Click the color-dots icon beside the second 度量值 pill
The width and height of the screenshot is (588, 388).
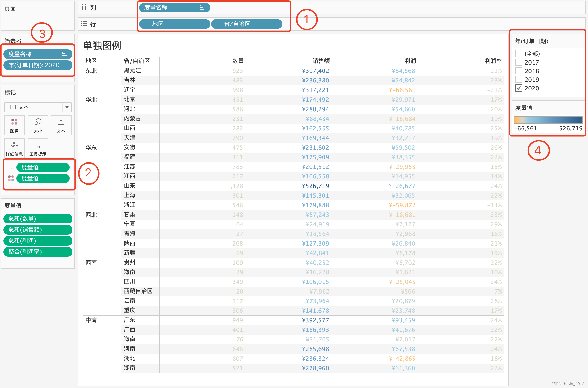click(11, 178)
